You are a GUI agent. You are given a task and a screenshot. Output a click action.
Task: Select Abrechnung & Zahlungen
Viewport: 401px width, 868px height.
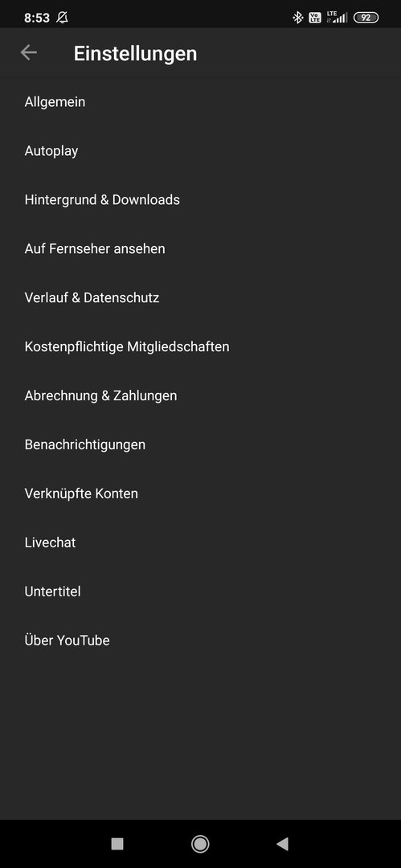pos(201,395)
